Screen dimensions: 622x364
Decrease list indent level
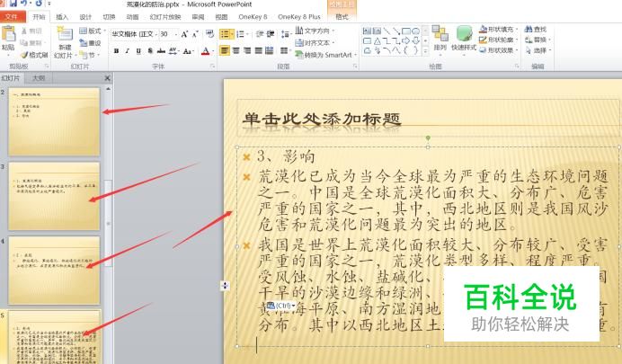[x=260, y=34]
